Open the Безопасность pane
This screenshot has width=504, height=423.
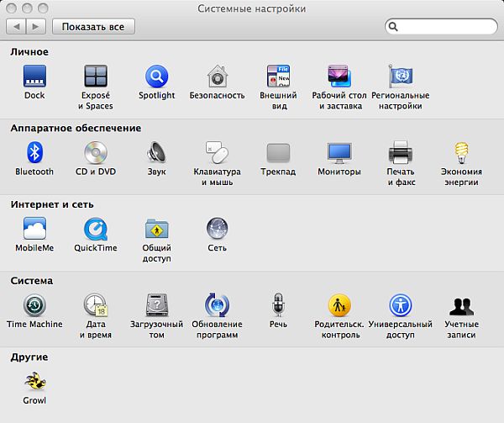coord(218,77)
